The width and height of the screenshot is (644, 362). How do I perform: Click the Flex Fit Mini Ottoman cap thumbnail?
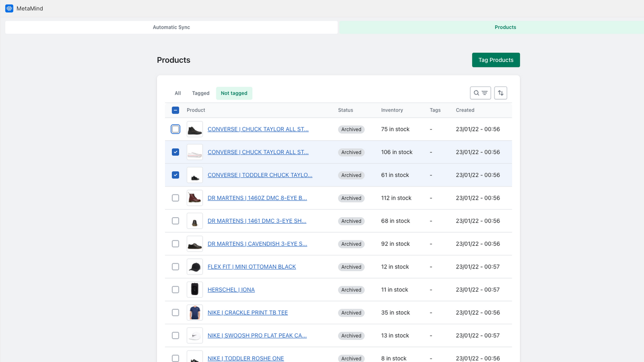click(194, 266)
